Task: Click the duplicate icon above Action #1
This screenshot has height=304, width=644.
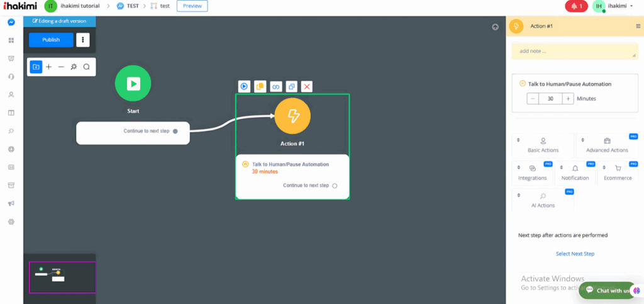Action: pos(291,86)
